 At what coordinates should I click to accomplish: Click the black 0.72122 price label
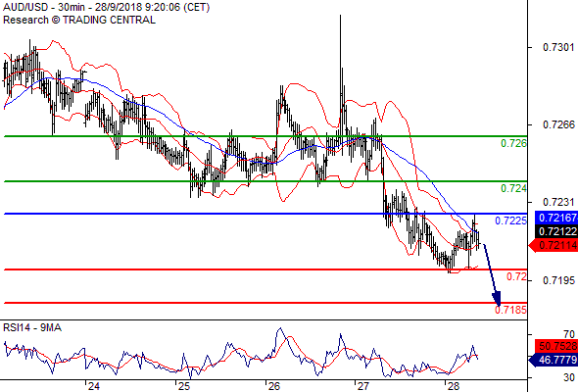point(555,231)
